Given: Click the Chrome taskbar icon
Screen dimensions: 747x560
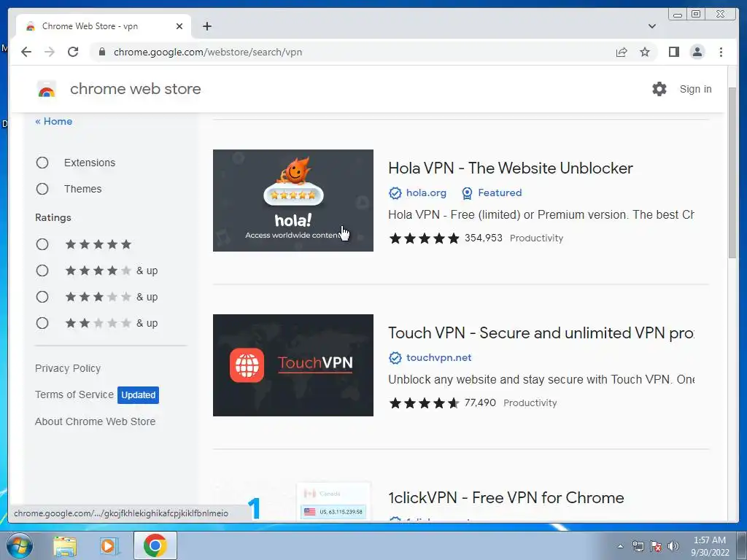Looking at the screenshot, I should point(155,545).
